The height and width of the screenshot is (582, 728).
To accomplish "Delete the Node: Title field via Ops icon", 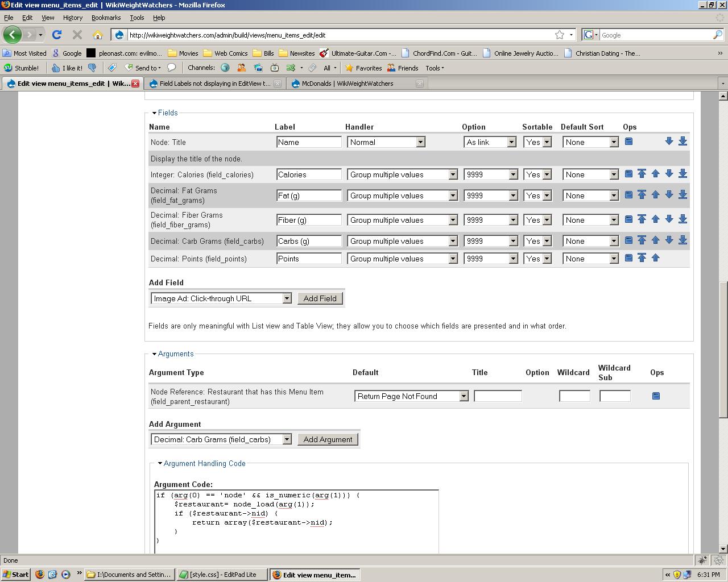I will [x=628, y=142].
